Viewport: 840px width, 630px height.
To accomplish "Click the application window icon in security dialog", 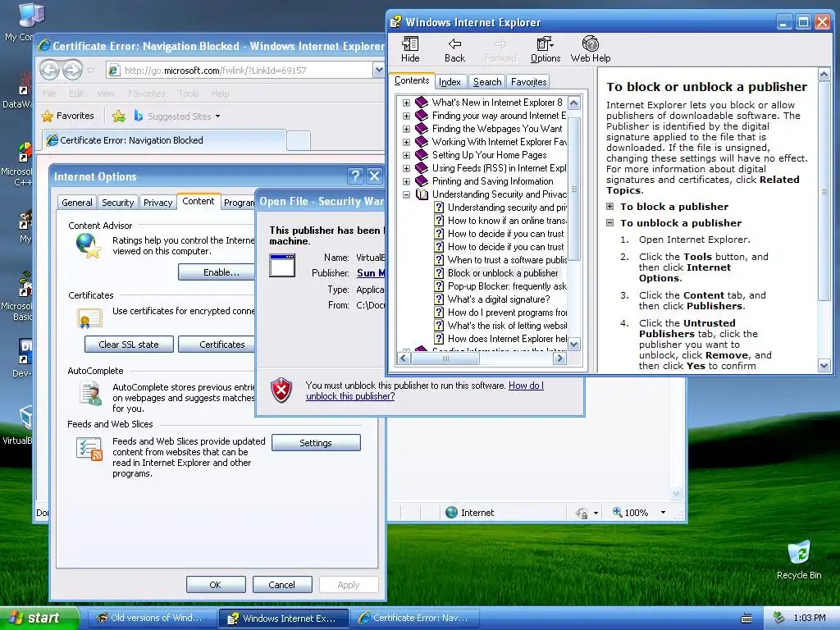I will [282, 265].
